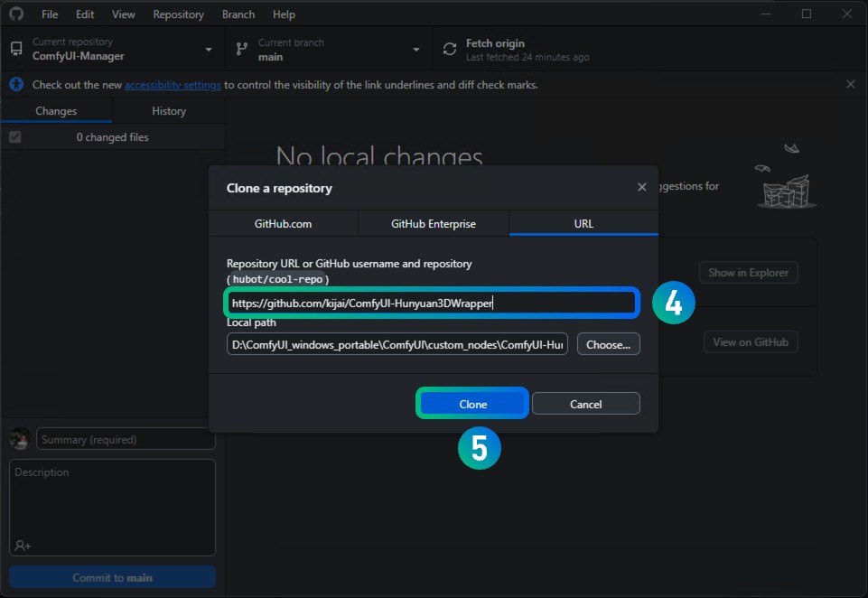Click the accessibility banner icon
Image resolution: width=868 pixels, height=598 pixels.
pos(16,84)
